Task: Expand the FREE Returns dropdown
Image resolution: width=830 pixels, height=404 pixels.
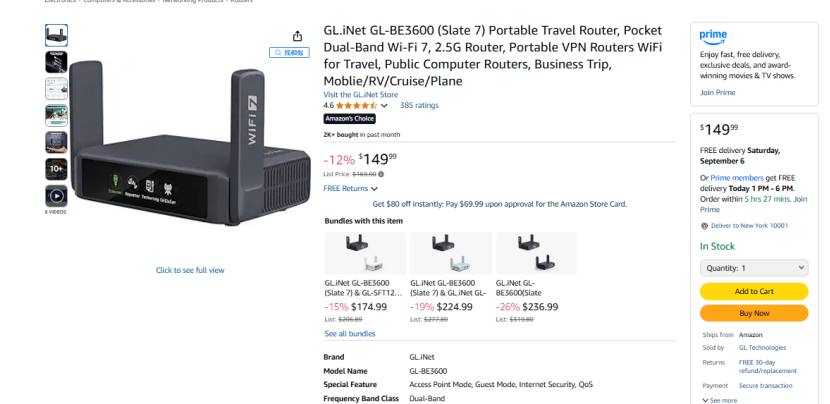Action: [x=350, y=188]
